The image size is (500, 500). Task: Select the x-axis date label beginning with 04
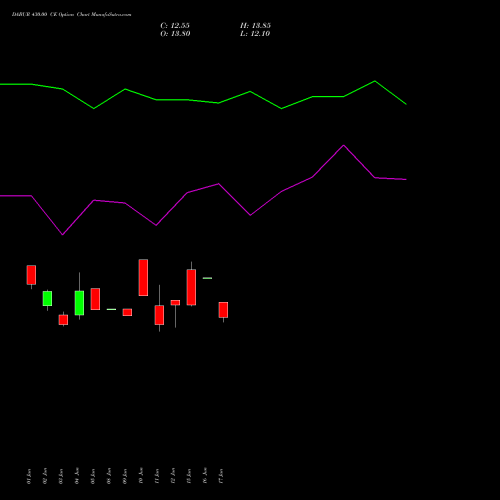pos(77,476)
